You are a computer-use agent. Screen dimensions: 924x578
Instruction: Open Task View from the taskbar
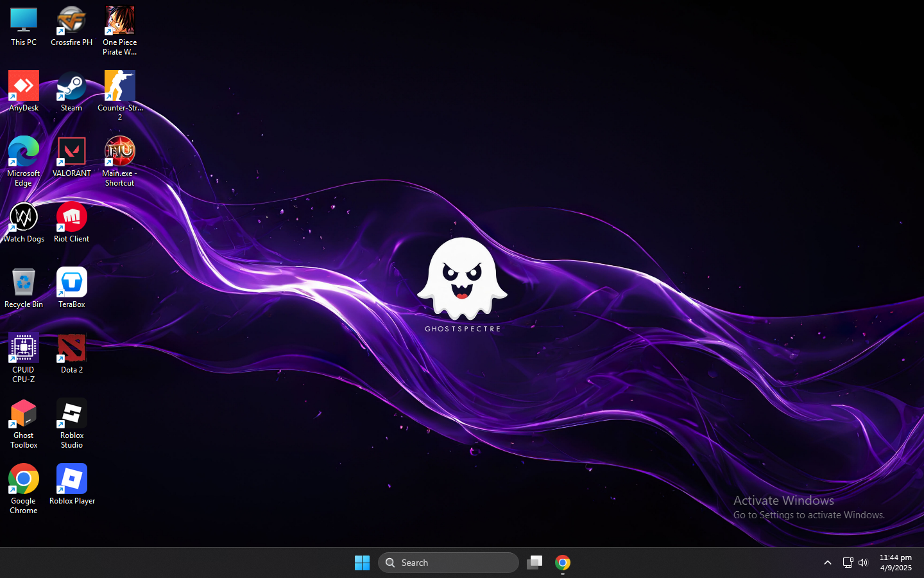click(535, 563)
